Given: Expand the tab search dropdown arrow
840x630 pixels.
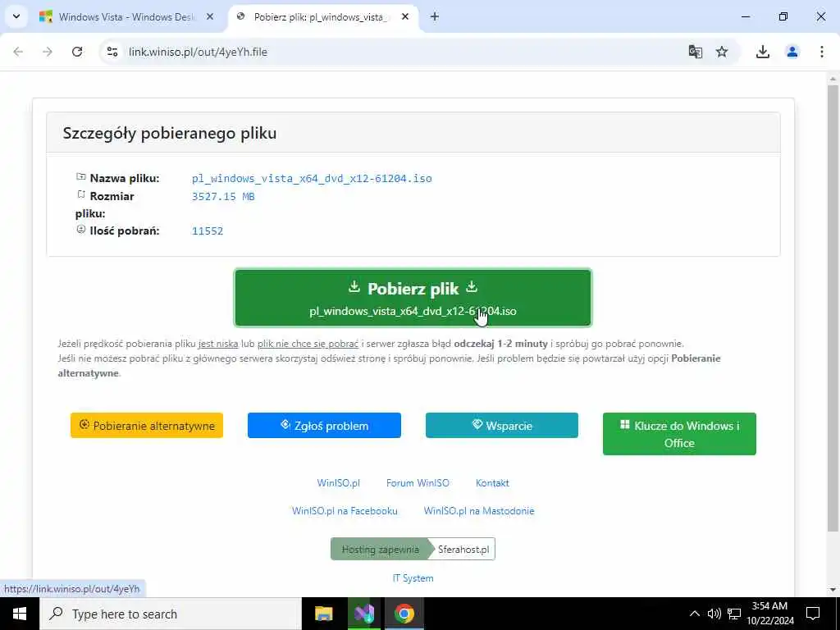Looking at the screenshot, I should tap(16, 16).
